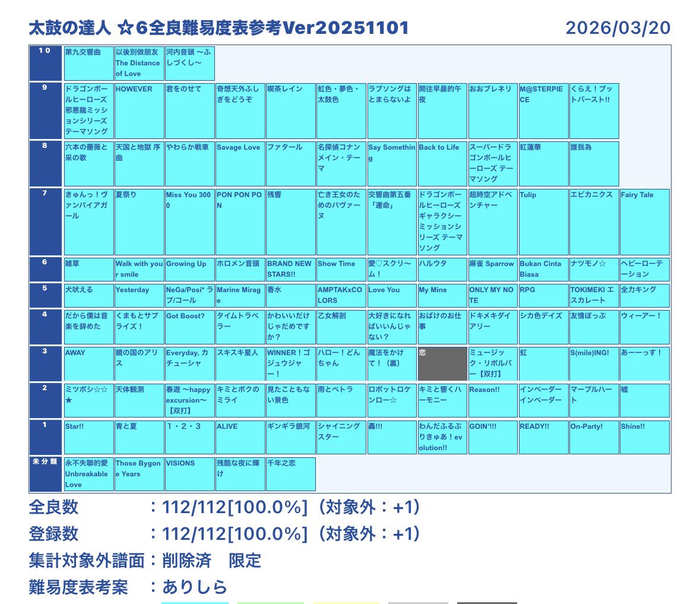Click the 喫茶レイン song cell
Image resolution: width=700 pixels, height=604 pixels.
click(290, 110)
